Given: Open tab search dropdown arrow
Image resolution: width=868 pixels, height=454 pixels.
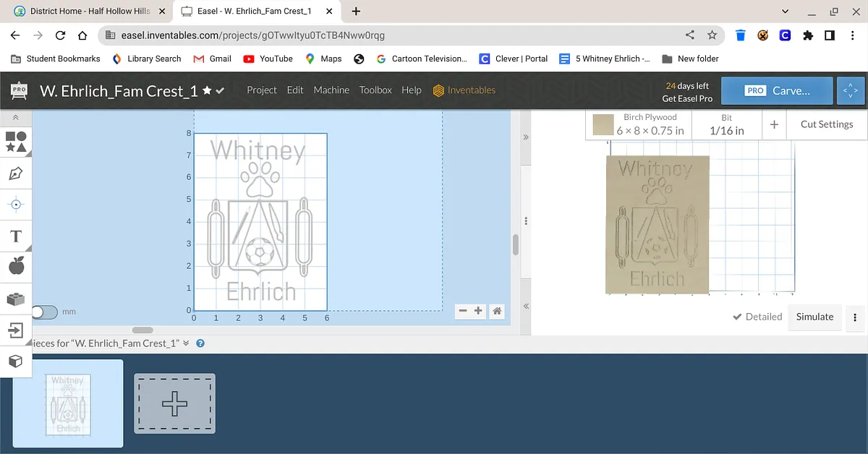Looking at the screenshot, I should pos(786,12).
